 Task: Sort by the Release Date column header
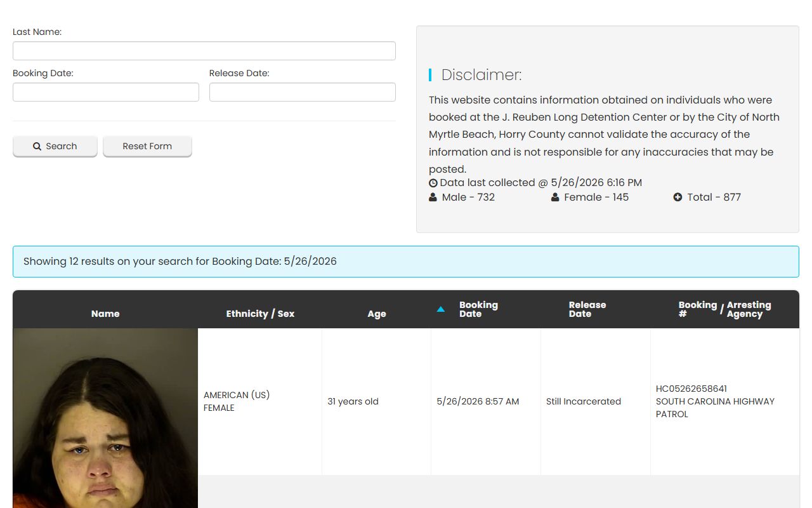[587, 309]
